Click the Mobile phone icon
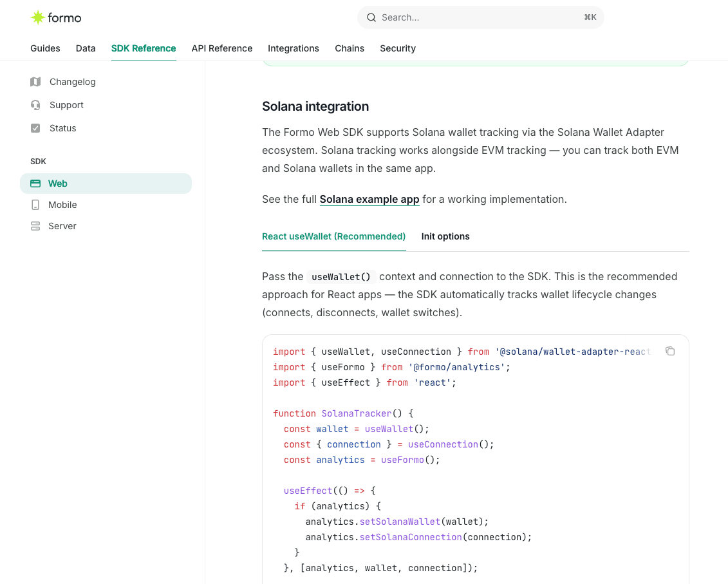Image resolution: width=728 pixels, height=584 pixels. [x=35, y=205]
